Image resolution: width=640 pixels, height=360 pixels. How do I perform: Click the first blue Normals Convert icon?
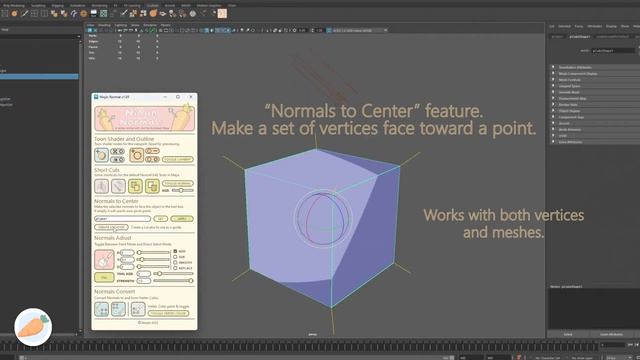point(102,309)
